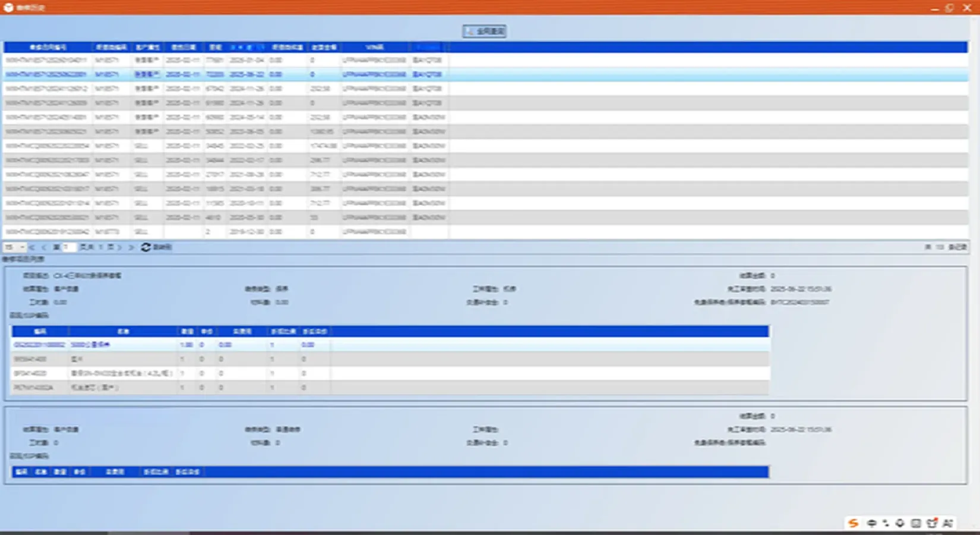The width and height of the screenshot is (980, 535).
Task: Click the refresh icon in the pagination bar
Action: (x=146, y=247)
